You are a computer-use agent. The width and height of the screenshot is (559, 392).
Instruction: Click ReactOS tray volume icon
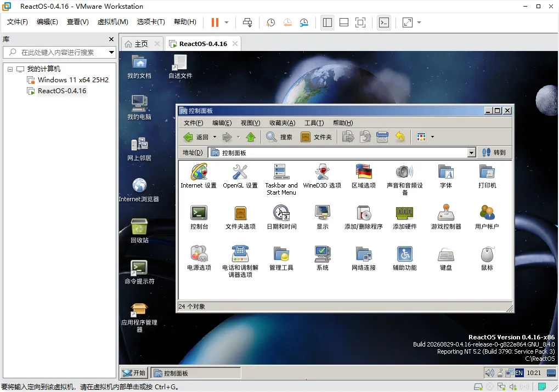tap(489, 373)
